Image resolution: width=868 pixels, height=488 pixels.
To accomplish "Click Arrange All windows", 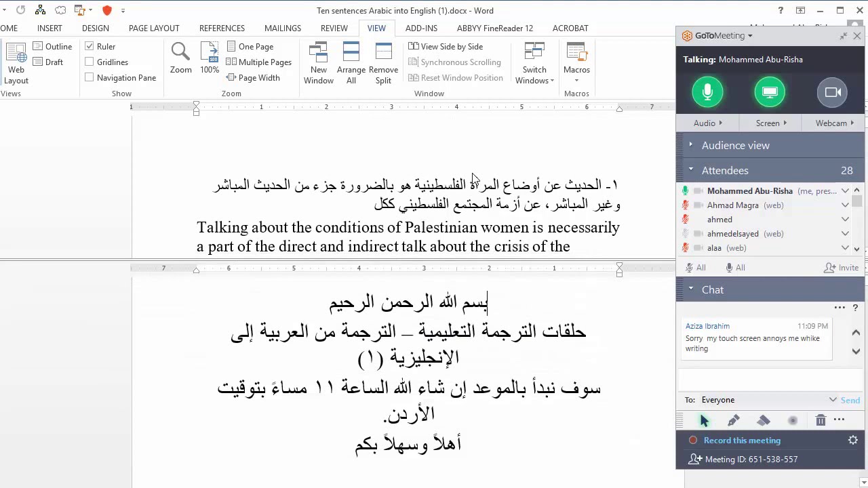I will point(351,63).
